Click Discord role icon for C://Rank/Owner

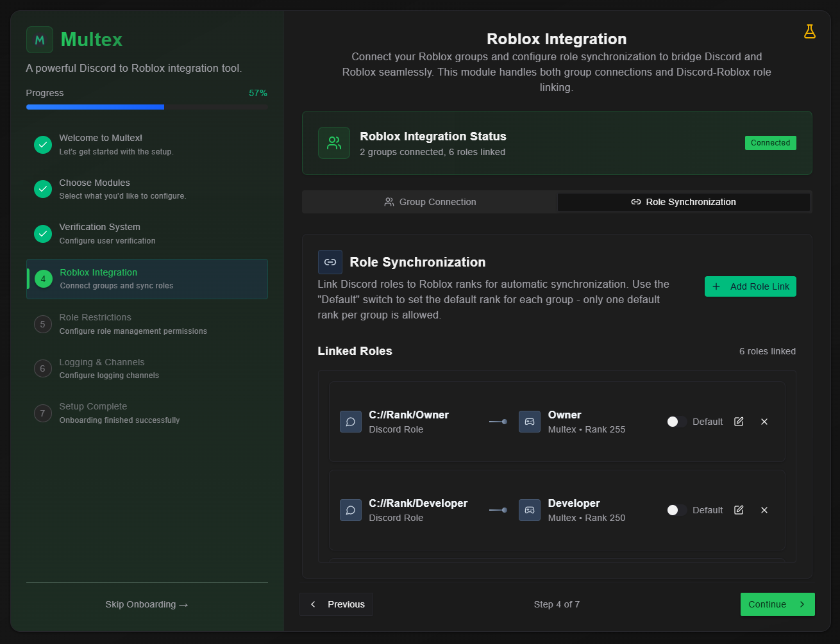[x=351, y=422]
